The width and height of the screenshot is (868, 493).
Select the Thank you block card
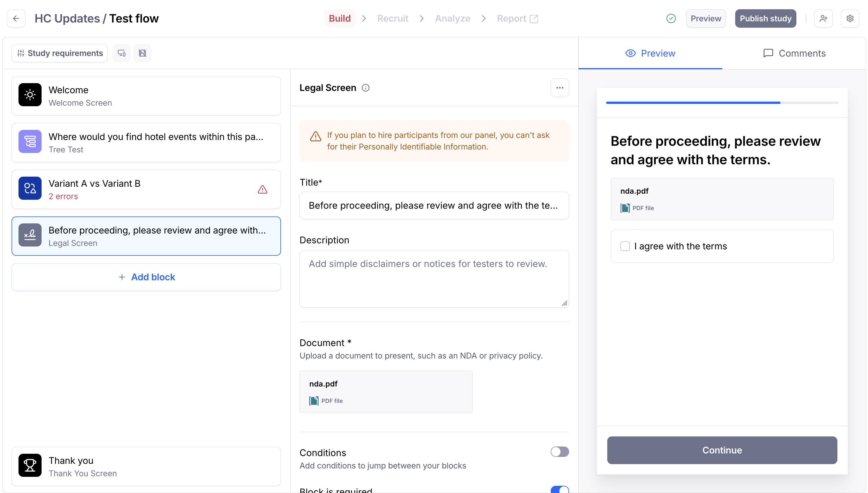click(x=146, y=466)
